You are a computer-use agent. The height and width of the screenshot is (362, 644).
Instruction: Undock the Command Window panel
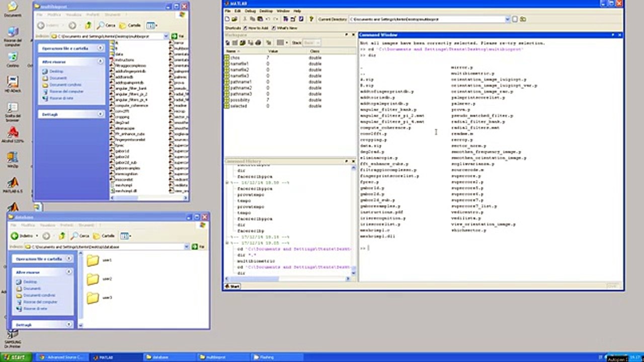(613, 35)
